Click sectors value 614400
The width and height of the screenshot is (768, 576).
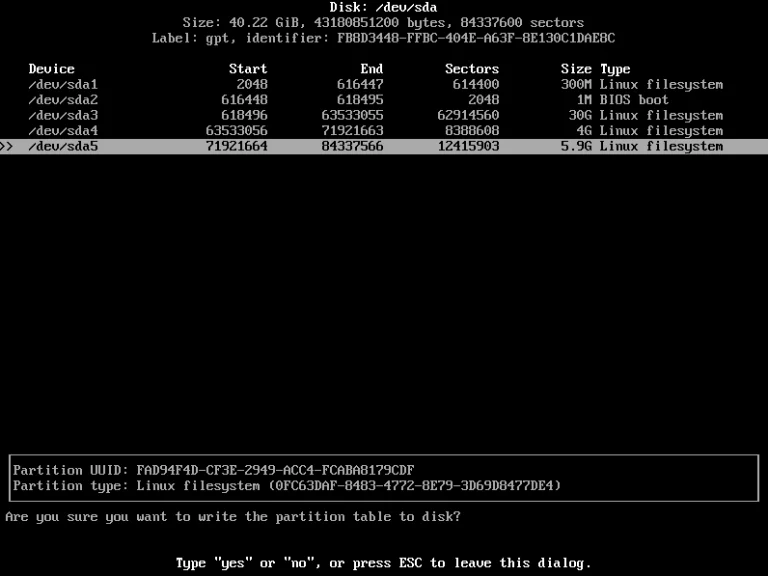point(476,84)
